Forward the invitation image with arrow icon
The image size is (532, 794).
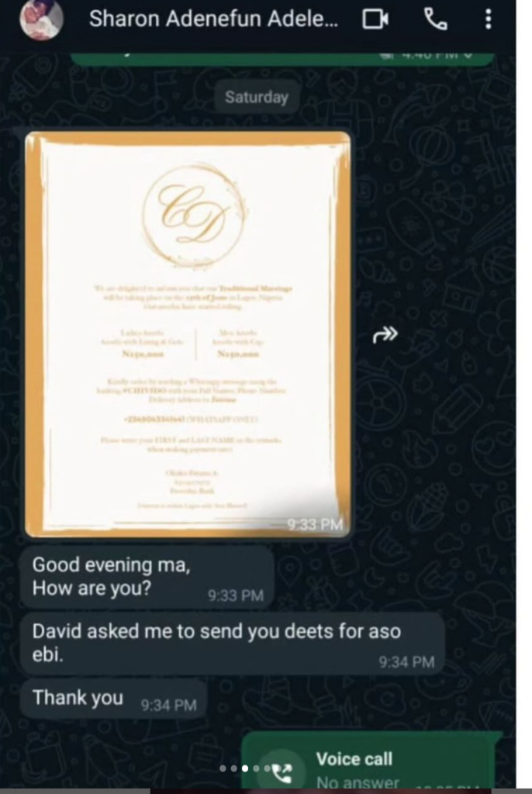click(385, 335)
